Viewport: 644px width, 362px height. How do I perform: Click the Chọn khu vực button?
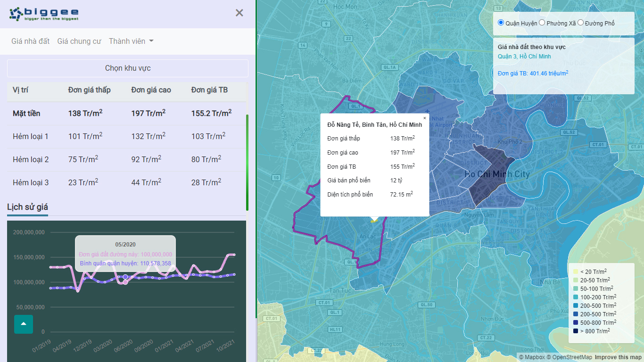pyautogui.click(x=128, y=68)
